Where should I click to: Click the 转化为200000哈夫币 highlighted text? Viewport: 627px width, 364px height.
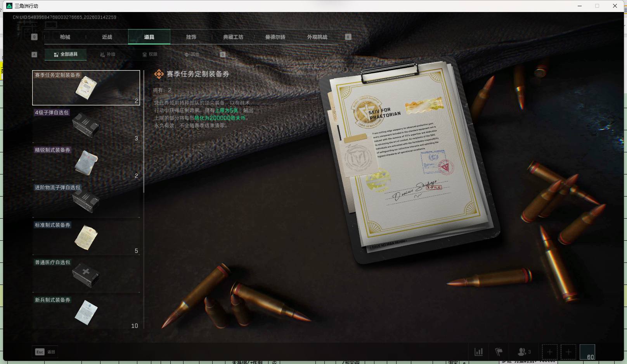click(220, 118)
